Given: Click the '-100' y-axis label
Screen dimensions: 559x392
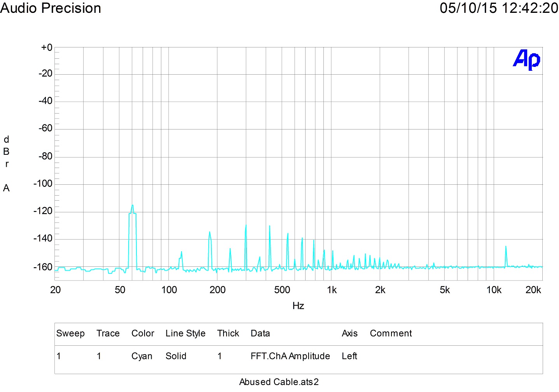Looking at the screenshot, I should point(43,184).
